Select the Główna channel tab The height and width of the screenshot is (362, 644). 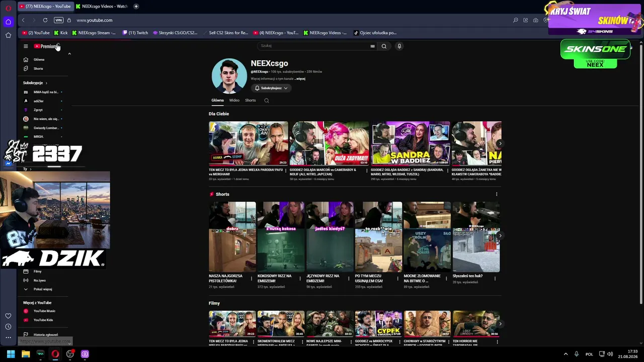point(217,101)
